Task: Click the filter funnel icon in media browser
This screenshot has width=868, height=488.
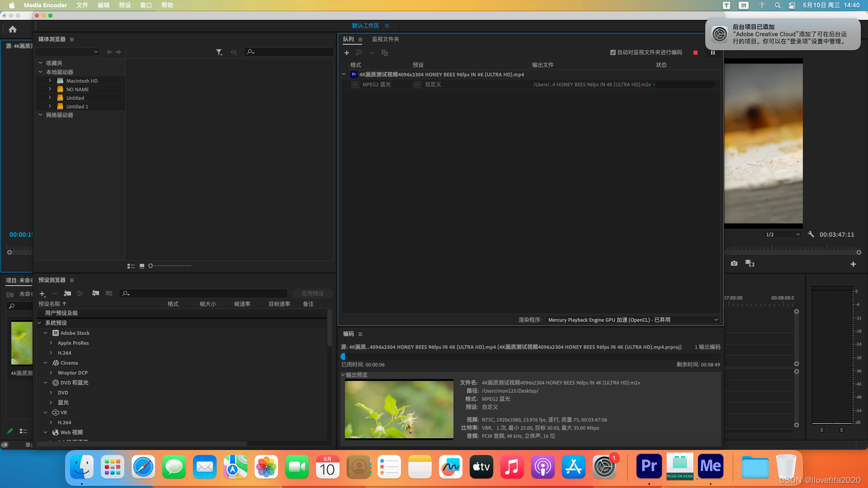Action: click(219, 52)
